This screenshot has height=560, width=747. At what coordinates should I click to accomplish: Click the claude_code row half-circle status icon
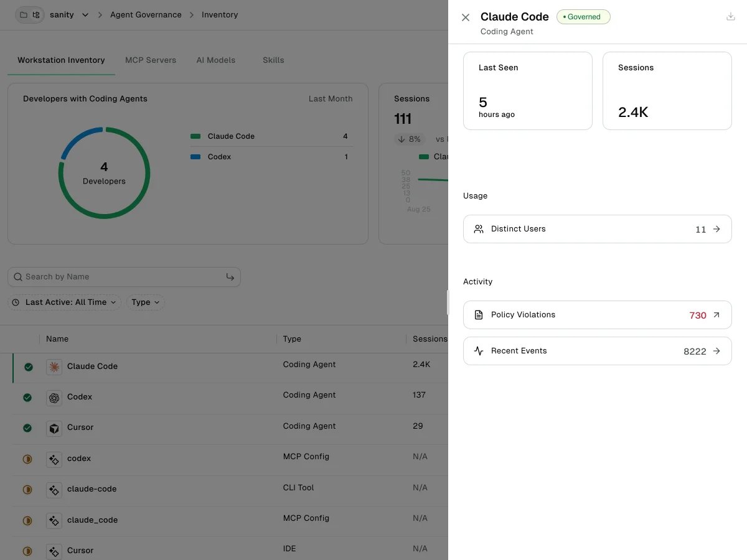coord(27,520)
